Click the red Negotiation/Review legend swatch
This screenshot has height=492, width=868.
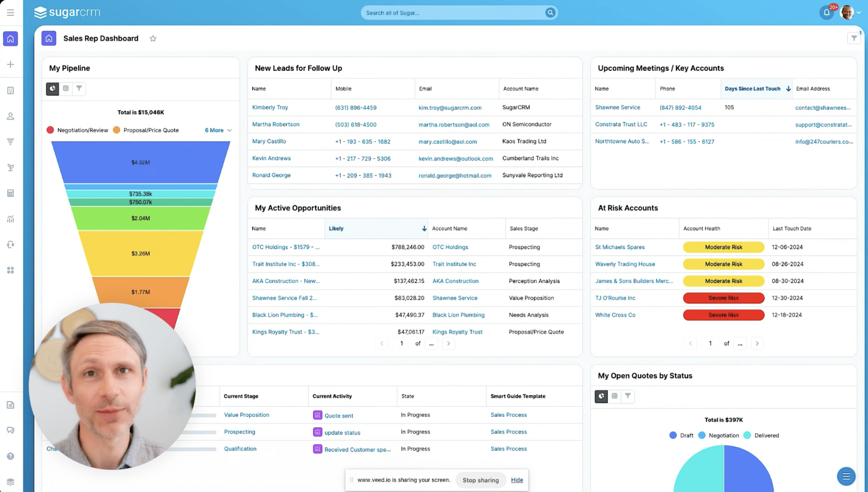tap(50, 130)
